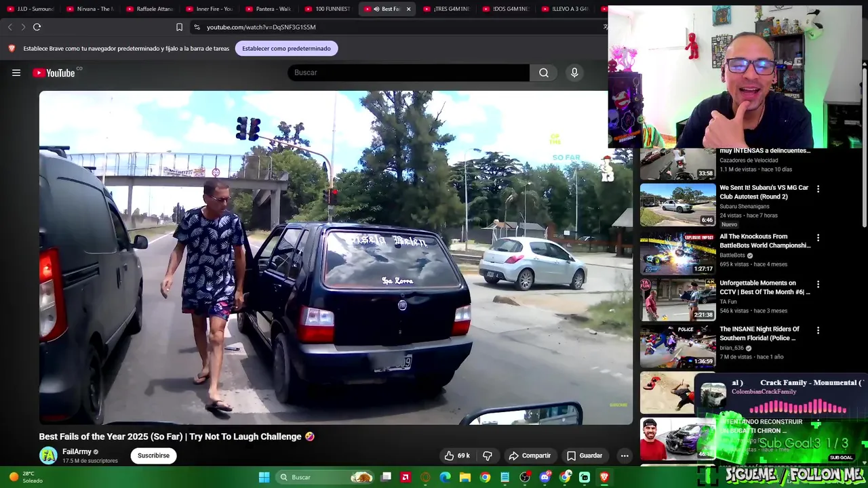Switch to Pantera - Walk tab
Screen dimensions: 868x488
click(269, 9)
